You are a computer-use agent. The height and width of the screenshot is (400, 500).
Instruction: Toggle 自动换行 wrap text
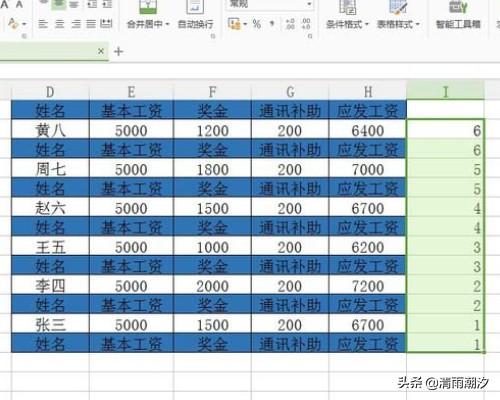pyautogui.click(x=195, y=17)
